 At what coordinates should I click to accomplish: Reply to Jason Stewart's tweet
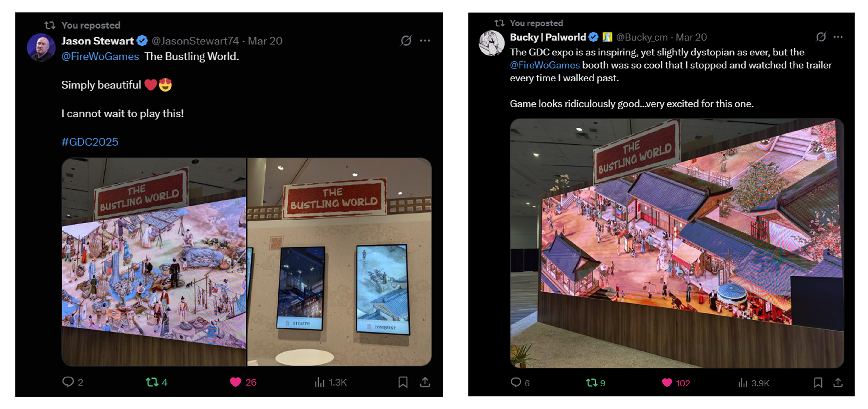pyautogui.click(x=68, y=382)
